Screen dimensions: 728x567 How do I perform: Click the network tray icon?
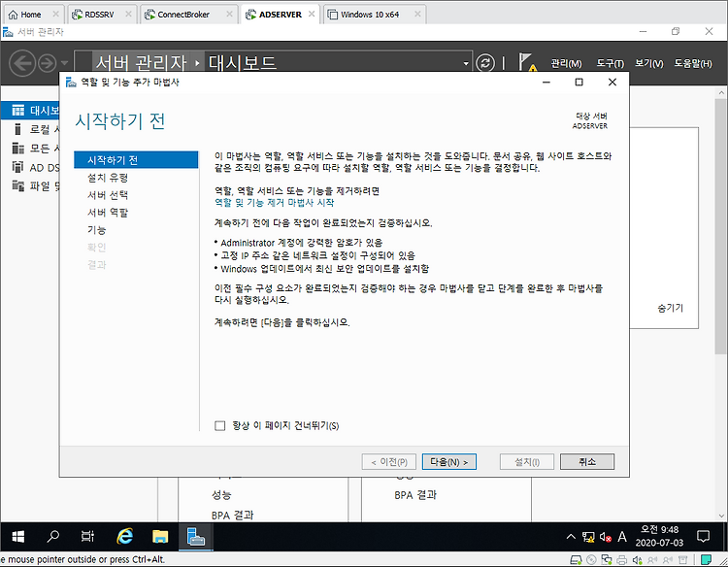(x=588, y=537)
